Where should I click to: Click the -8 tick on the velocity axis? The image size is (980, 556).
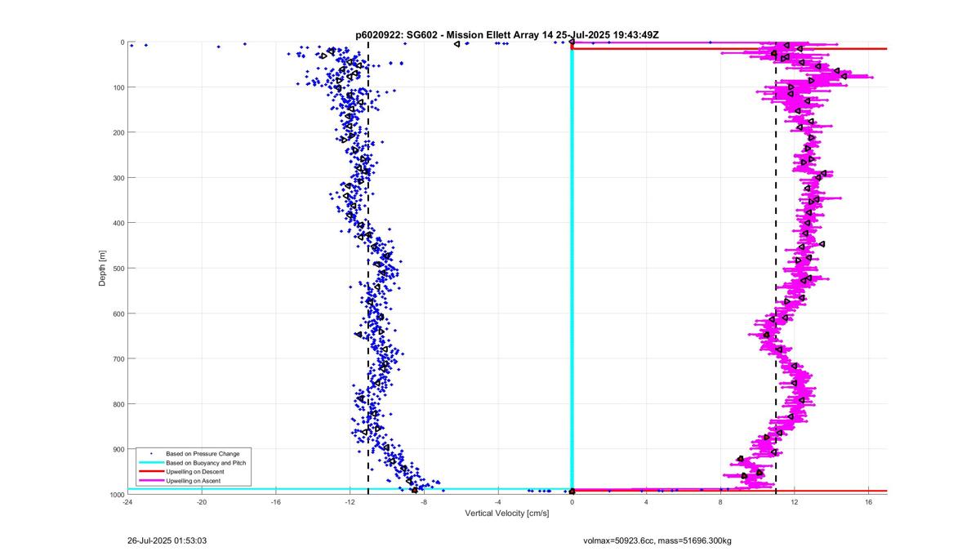[424, 502]
